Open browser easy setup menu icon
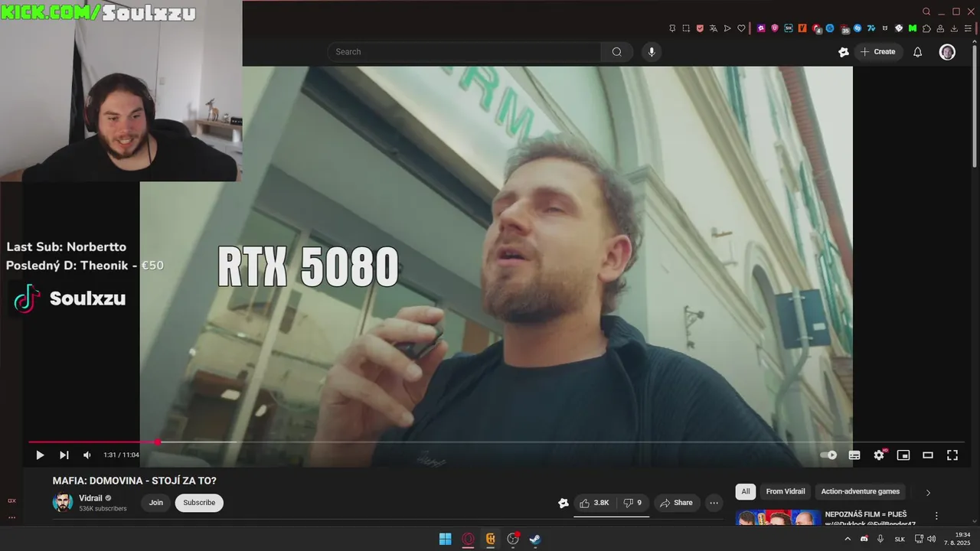980x551 pixels. point(968,28)
